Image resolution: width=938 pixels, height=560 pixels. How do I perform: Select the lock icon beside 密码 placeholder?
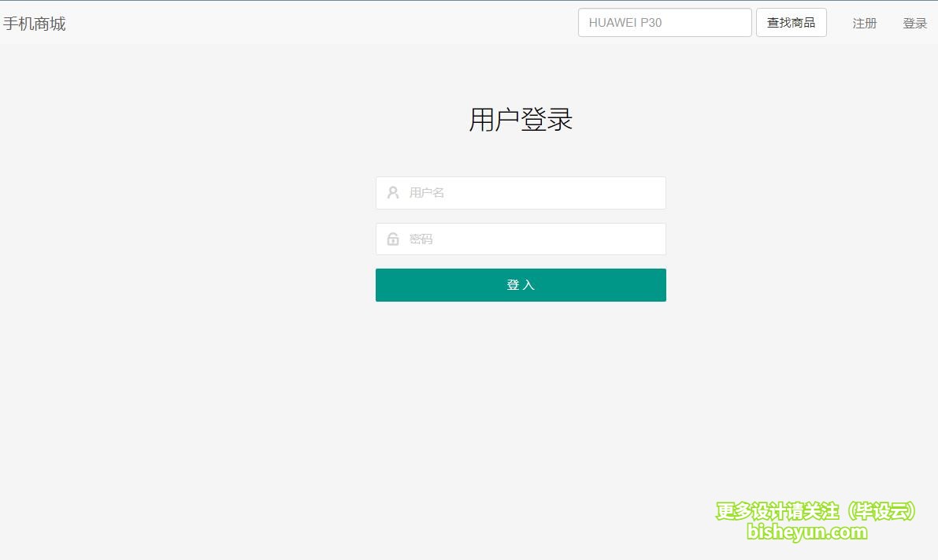pyautogui.click(x=393, y=239)
